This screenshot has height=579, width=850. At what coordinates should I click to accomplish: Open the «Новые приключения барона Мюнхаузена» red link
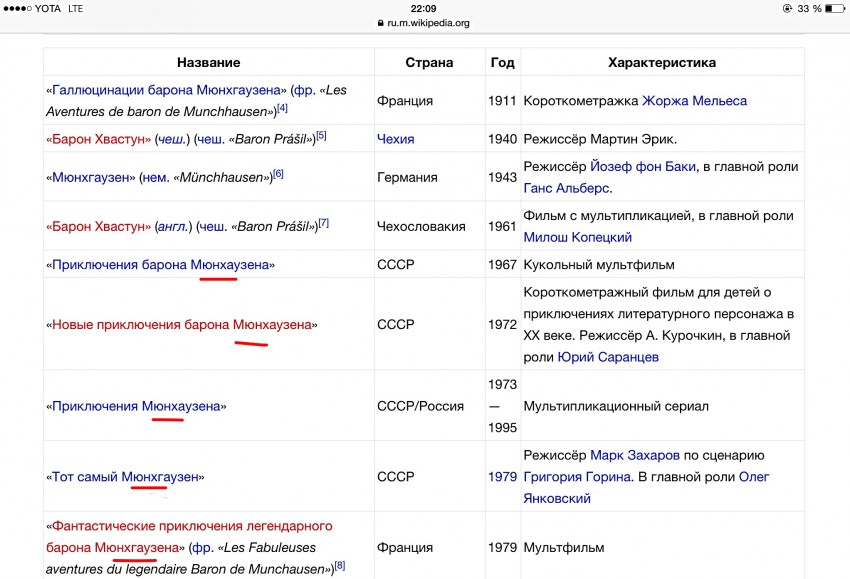tap(182, 325)
